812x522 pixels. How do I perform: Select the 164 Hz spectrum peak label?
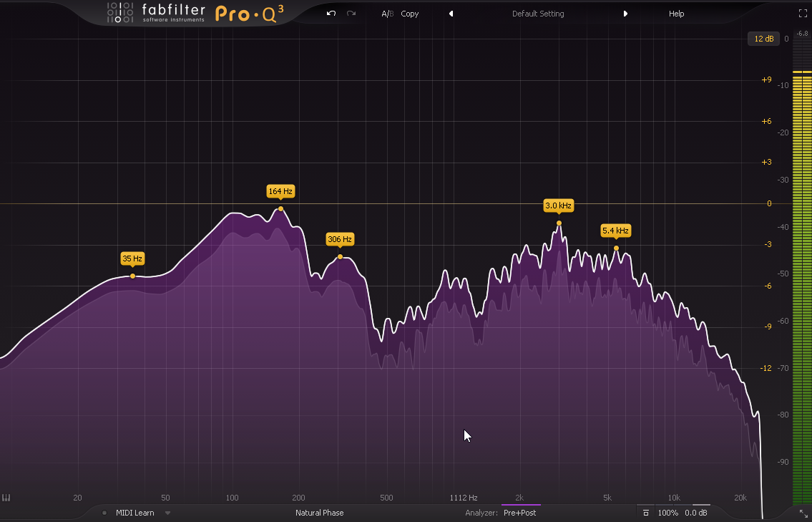[x=280, y=191]
